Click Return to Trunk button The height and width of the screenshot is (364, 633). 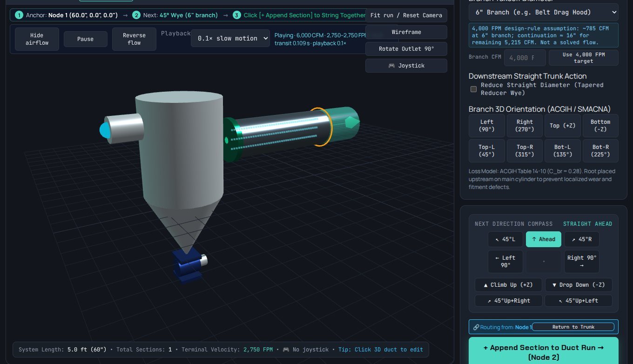pos(573,327)
